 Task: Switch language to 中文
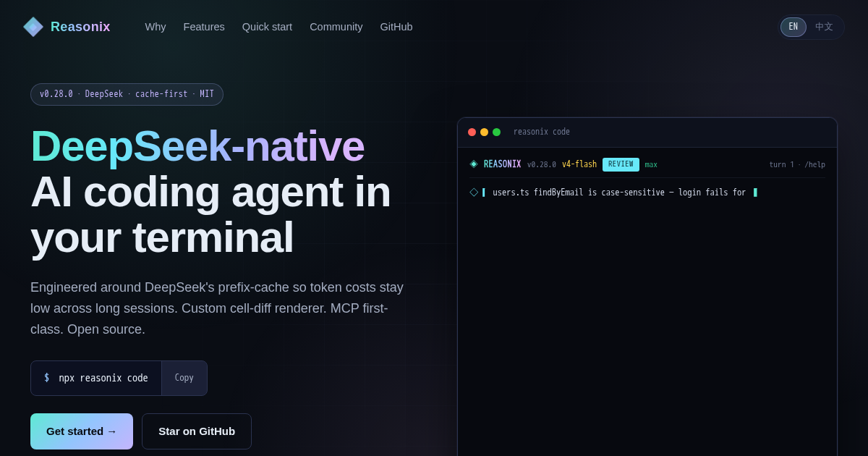pyautogui.click(x=824, y=27)
